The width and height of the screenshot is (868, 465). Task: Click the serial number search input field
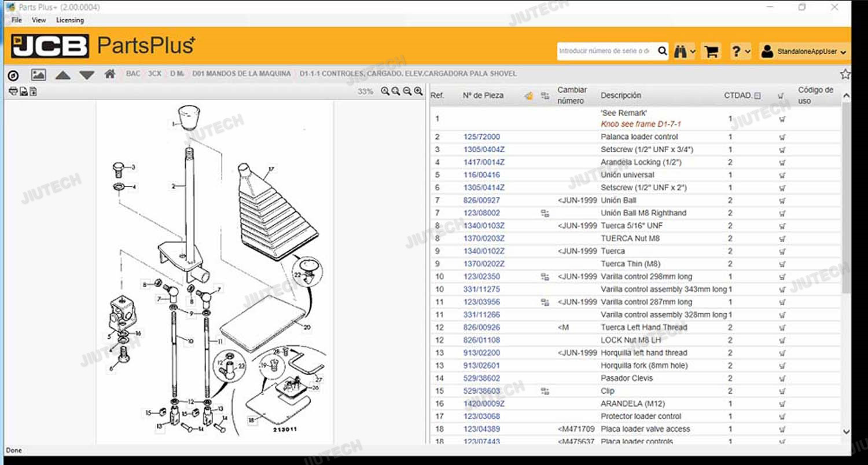tap(606, 51)
